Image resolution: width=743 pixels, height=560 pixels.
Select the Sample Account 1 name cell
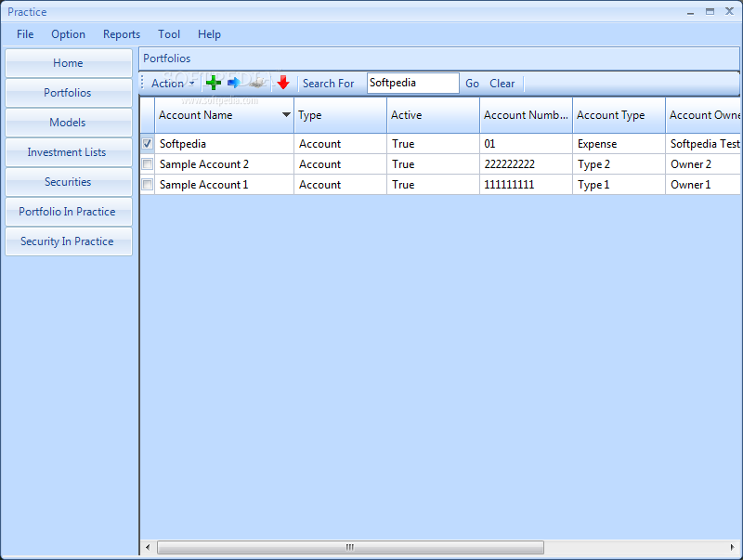tap(224, 184)
